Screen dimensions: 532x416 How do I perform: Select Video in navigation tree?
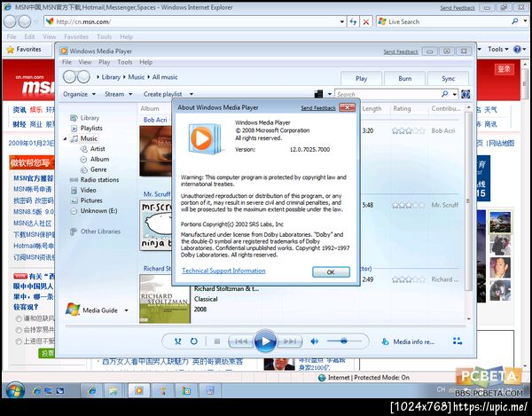pos(88,190)
